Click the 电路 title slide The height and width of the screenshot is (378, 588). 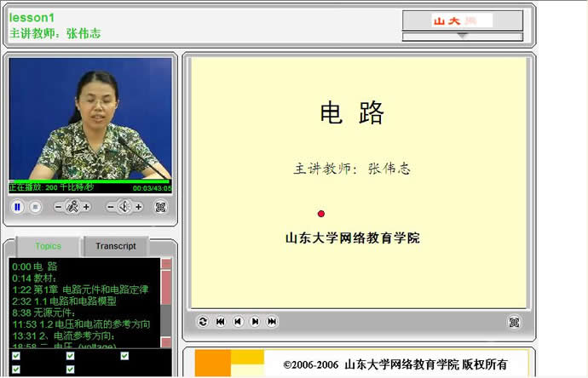359,183
